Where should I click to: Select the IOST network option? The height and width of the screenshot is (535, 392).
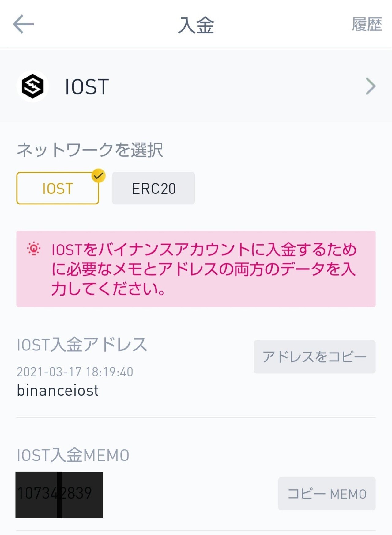tap(58, 188)
